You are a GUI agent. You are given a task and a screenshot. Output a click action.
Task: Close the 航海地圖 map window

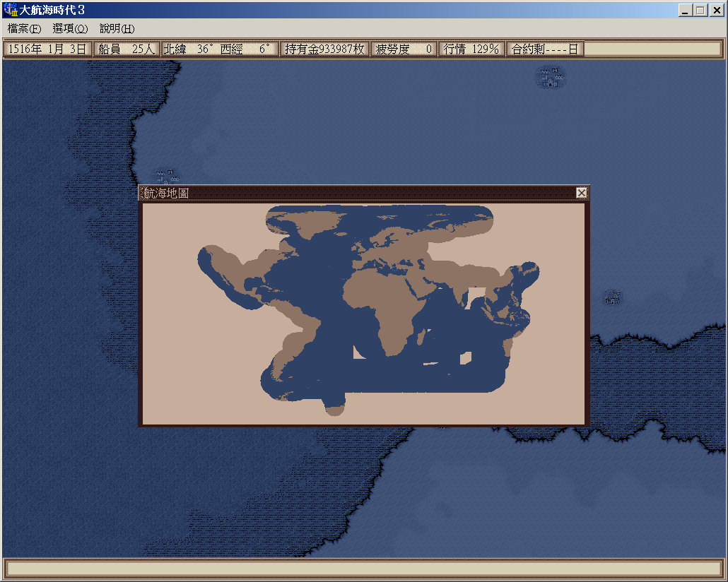coord(581,193)
